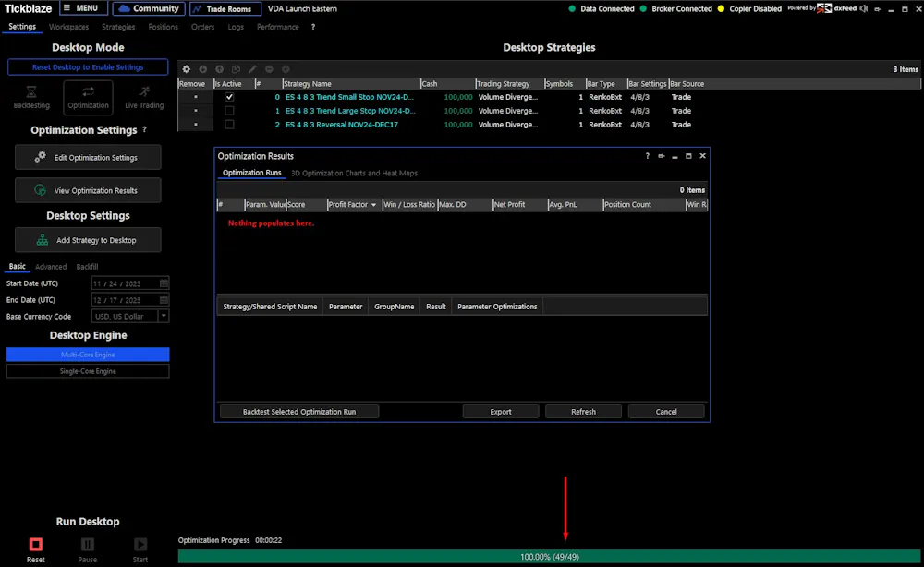Screen dimensions: 924x567
Task: Click Optimization Results help question mark icon
Action: pyautogui.click(x=647, y=156)
